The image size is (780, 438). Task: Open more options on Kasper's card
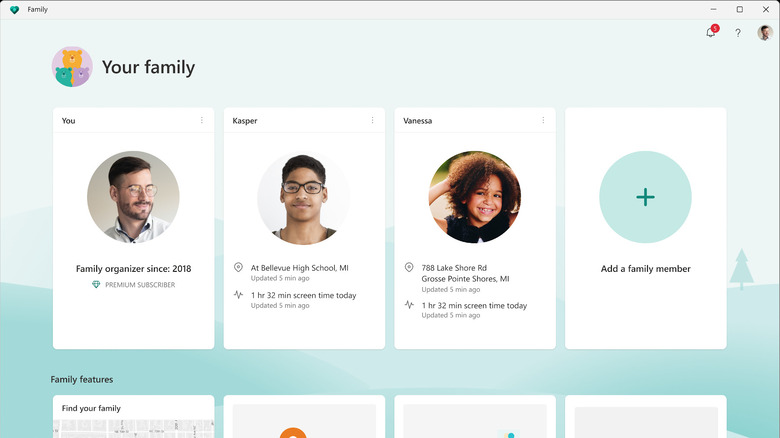click(372, 121)
